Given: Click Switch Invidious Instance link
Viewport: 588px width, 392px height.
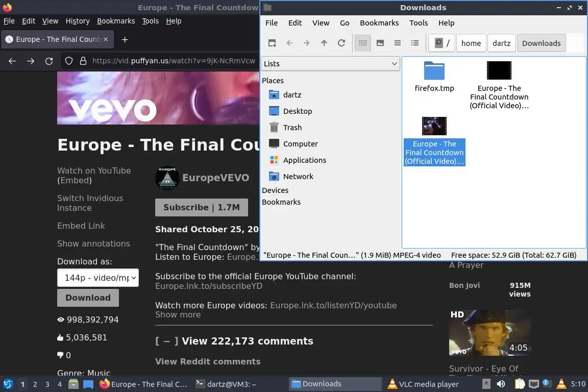Looking at the screenshot, I should pos(90,203).
